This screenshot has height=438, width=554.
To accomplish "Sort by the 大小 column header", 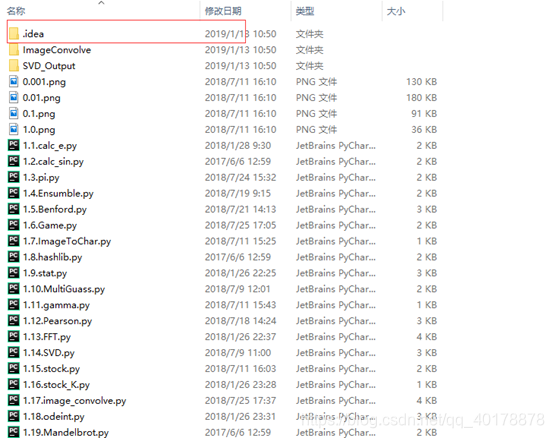I will pos(396,11).
